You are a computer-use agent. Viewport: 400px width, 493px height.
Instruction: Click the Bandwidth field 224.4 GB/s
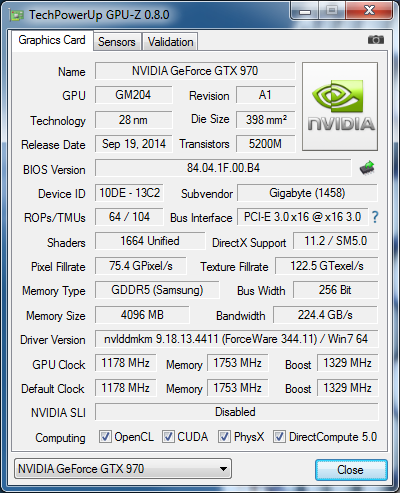325,315
